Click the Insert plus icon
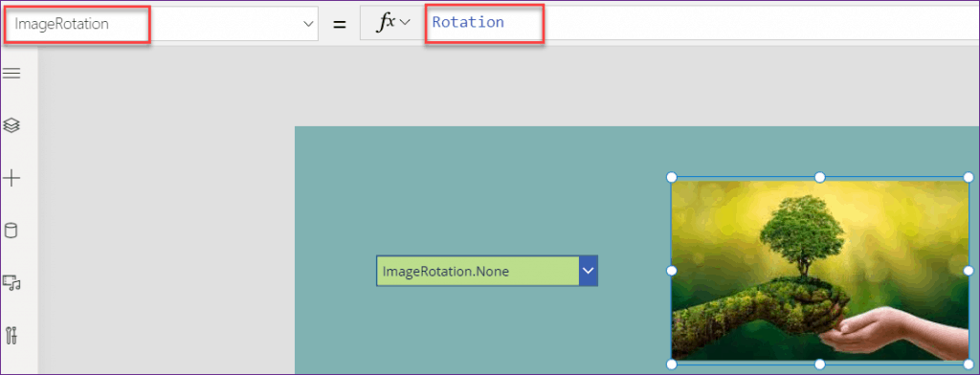 [11, 179]
